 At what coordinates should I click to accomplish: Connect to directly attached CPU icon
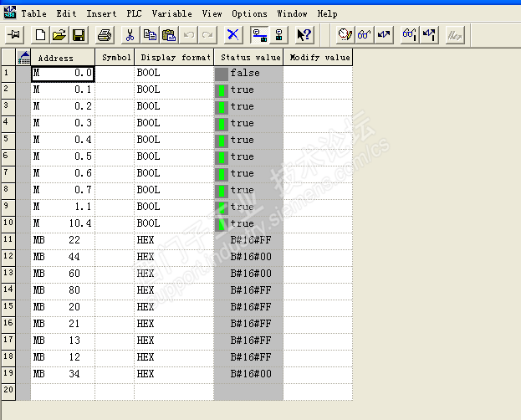pyautogui.click(x=278, y=34)
